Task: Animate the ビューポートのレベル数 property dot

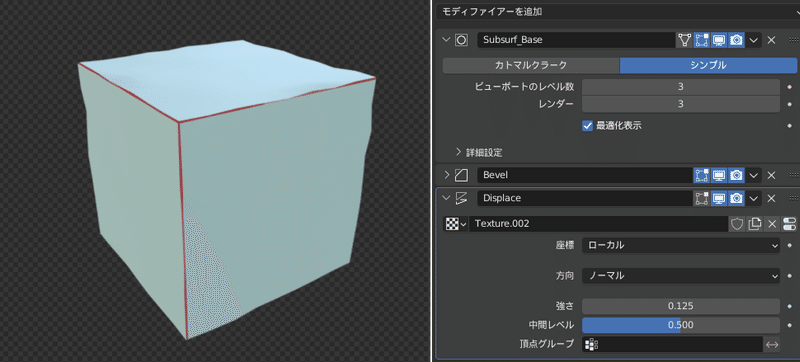Action: point(790,87)
